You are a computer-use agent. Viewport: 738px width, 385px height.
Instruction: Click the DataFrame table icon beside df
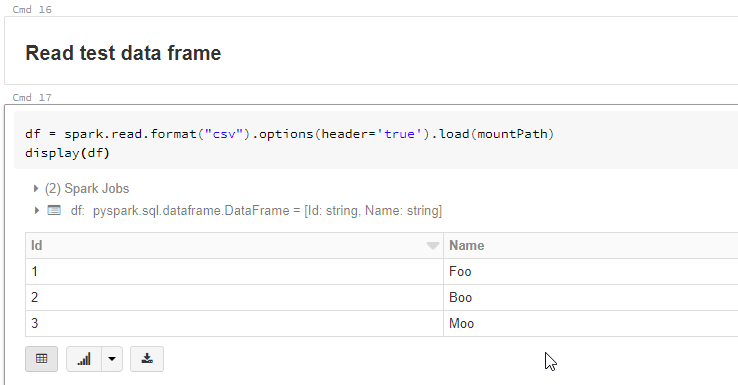tap(54, 210)
